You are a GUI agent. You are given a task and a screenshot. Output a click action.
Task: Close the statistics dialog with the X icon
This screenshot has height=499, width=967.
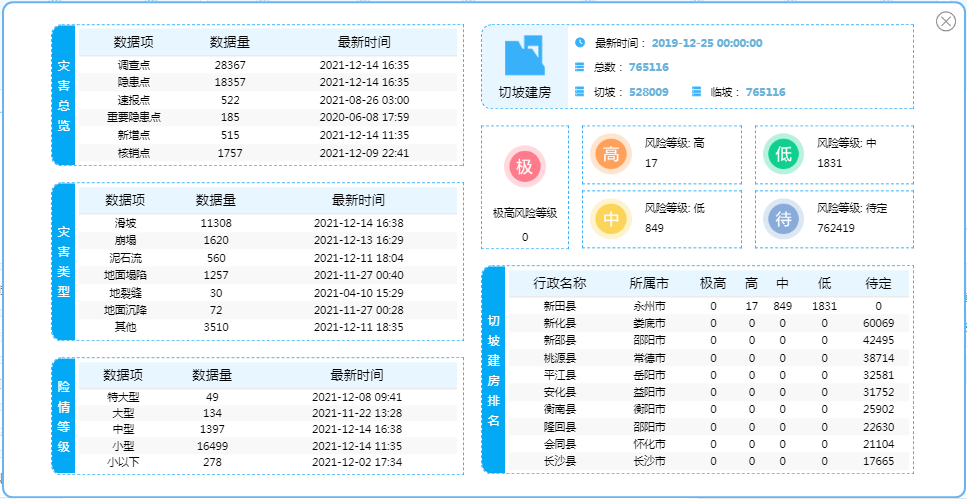click(945, 21)
